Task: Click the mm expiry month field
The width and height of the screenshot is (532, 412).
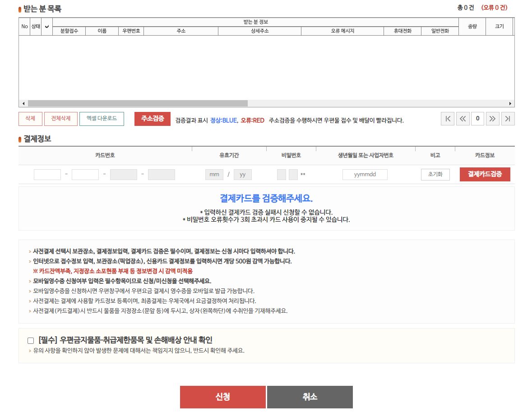Action: click(214, 174)
